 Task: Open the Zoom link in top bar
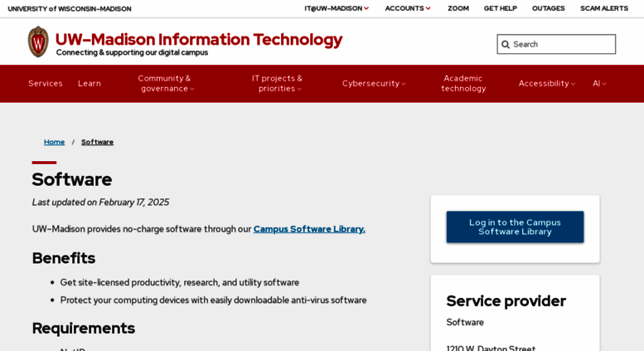click(x=458, y=8)
